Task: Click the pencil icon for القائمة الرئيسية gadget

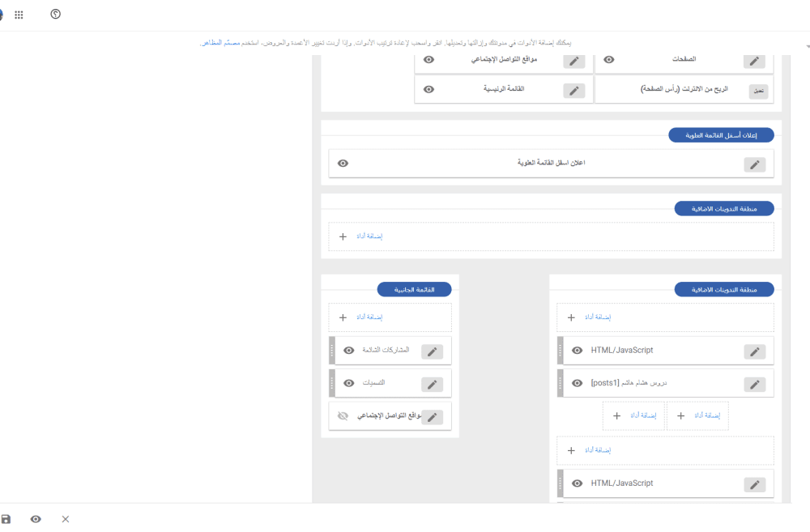Action: (573, 90)
